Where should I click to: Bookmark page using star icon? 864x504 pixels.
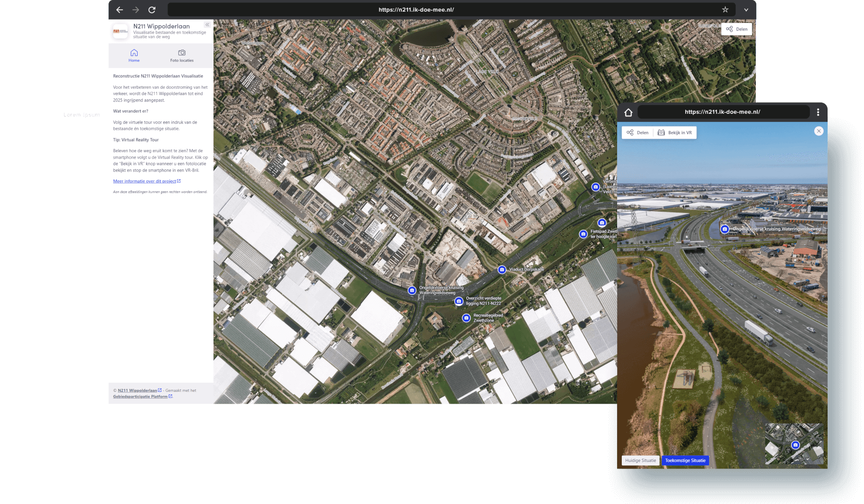coord(725,10)
